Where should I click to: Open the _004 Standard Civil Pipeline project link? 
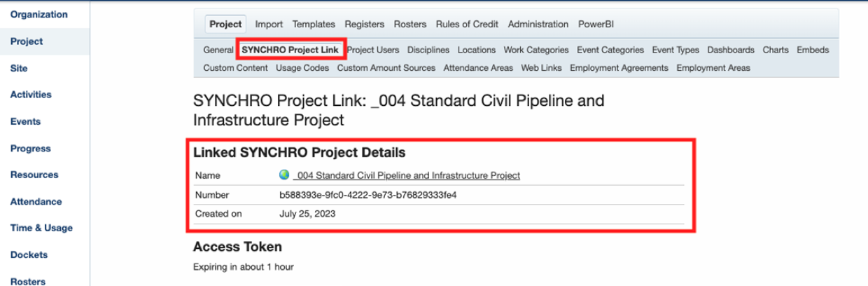(407, 175)
